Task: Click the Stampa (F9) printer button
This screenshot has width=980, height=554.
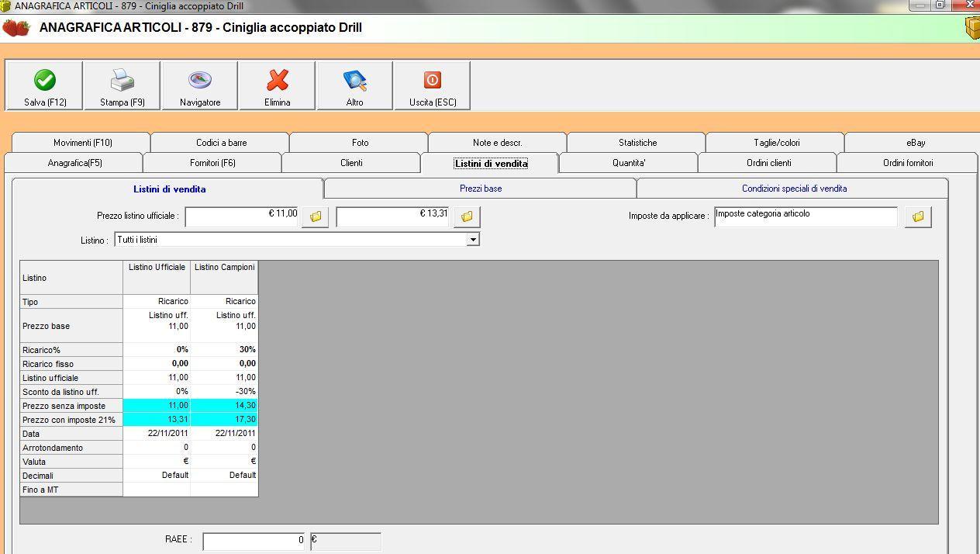Action: pyautogui.click(x=122, y=86)
